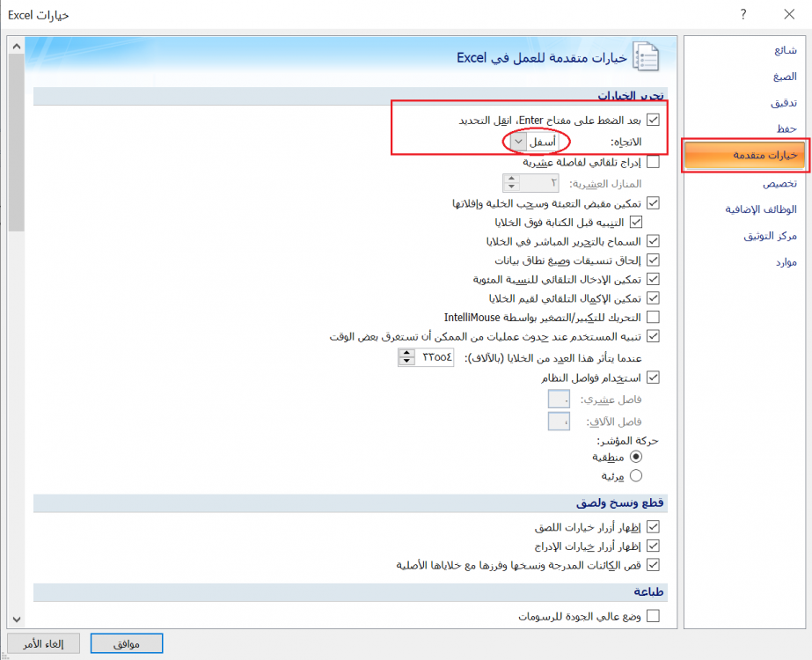Viewport: 812px width, 660px height.
Task: Open the شائع category
Action: 785,50
